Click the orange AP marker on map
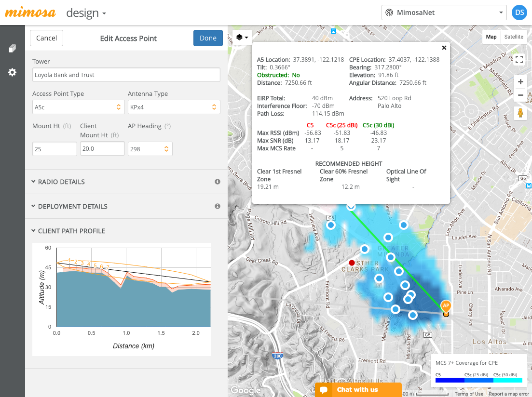The height and width of the screenshot is (397, 532). point(446,305)
